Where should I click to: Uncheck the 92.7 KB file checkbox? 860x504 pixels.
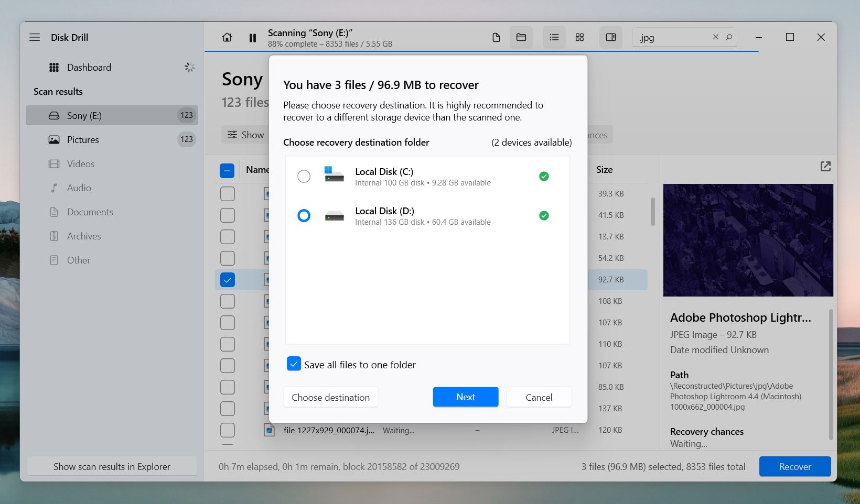pyautogui.click(x=228, y=280)
